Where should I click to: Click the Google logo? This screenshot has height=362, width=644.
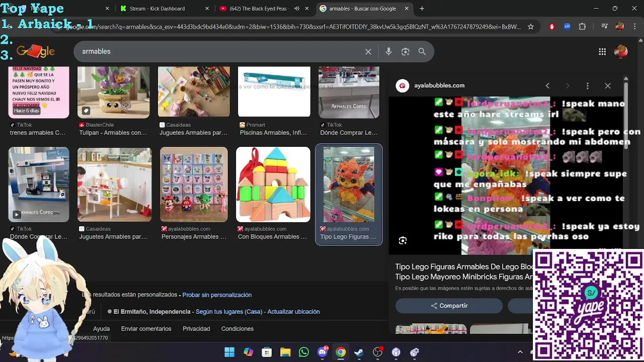tap(35, 51)
